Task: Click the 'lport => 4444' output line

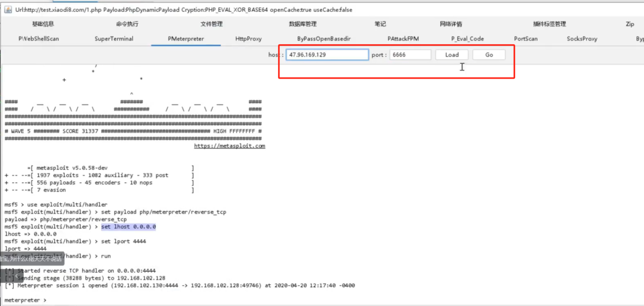Action: coord(25,249)
